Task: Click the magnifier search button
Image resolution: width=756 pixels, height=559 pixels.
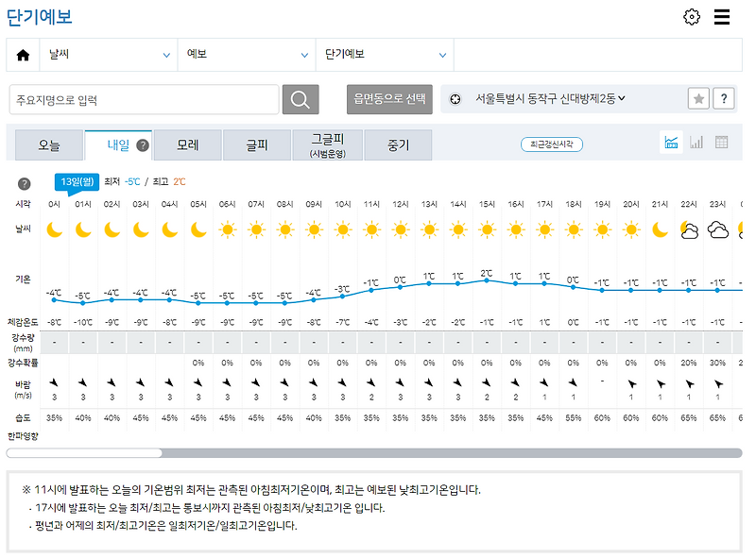Action: [x=301, y=100]
